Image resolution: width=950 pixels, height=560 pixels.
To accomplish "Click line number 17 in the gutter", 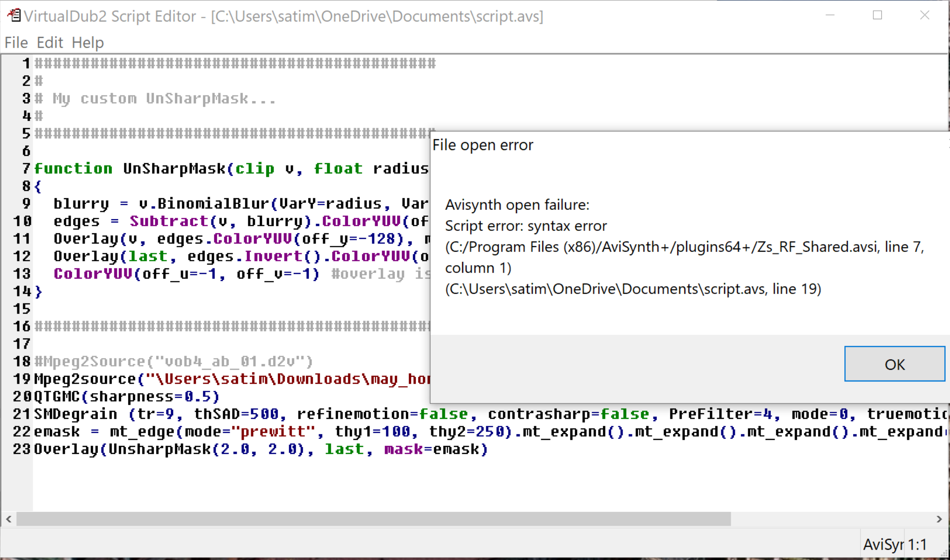I will pyautogui.click(x=22, y=344).
